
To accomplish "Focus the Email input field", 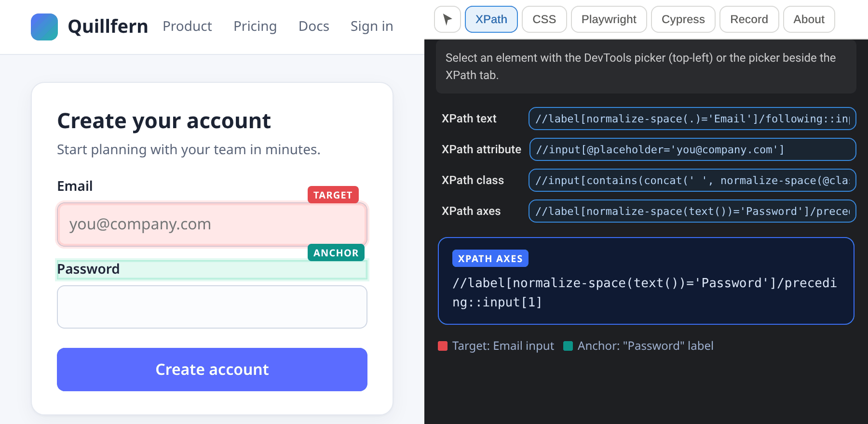I will click(212, 225).
